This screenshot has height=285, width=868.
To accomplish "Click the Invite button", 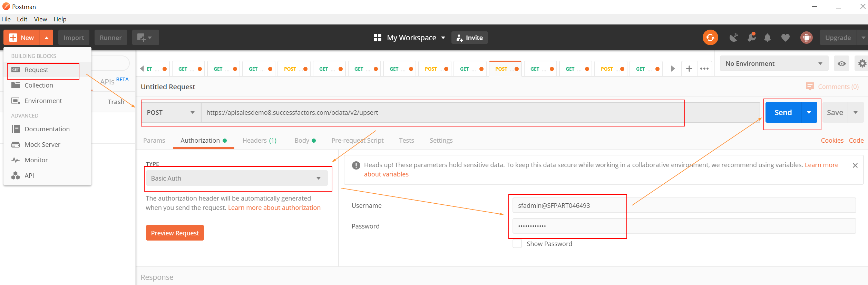I will point(470,38).
